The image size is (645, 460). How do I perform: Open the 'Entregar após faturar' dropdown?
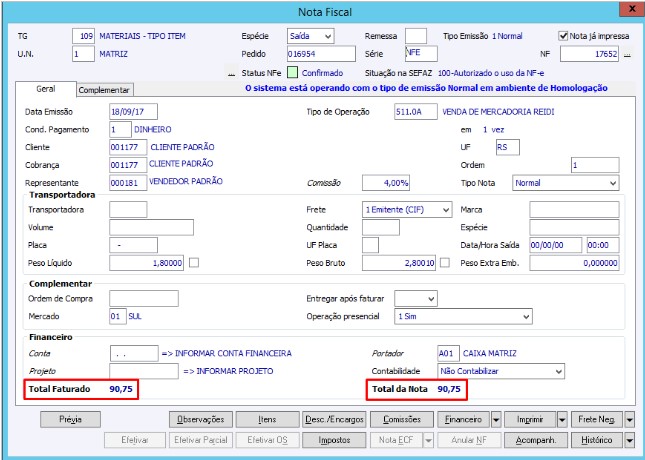click(416, 299)
